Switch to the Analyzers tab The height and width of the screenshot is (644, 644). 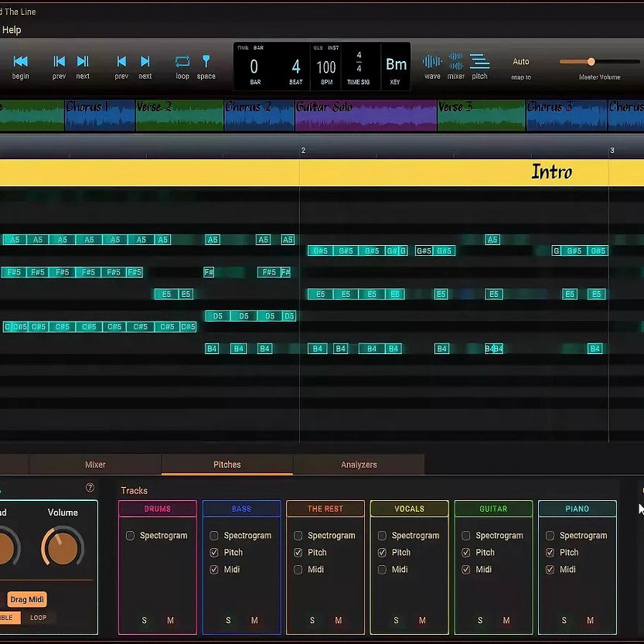359,465
